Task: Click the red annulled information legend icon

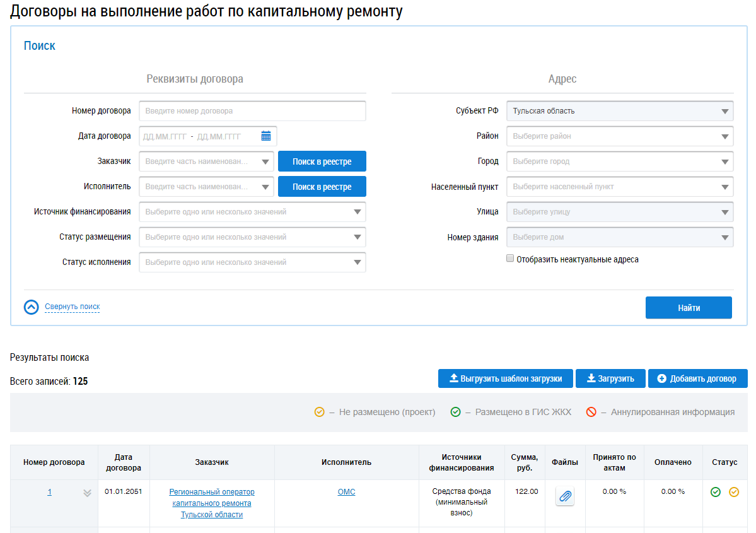Action: 591,412
